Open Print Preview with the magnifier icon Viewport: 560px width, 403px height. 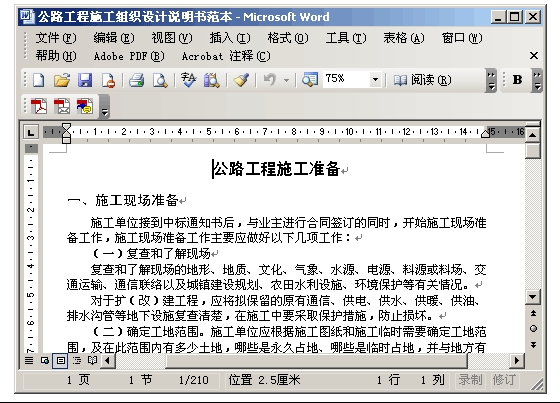tap(160, 80)
